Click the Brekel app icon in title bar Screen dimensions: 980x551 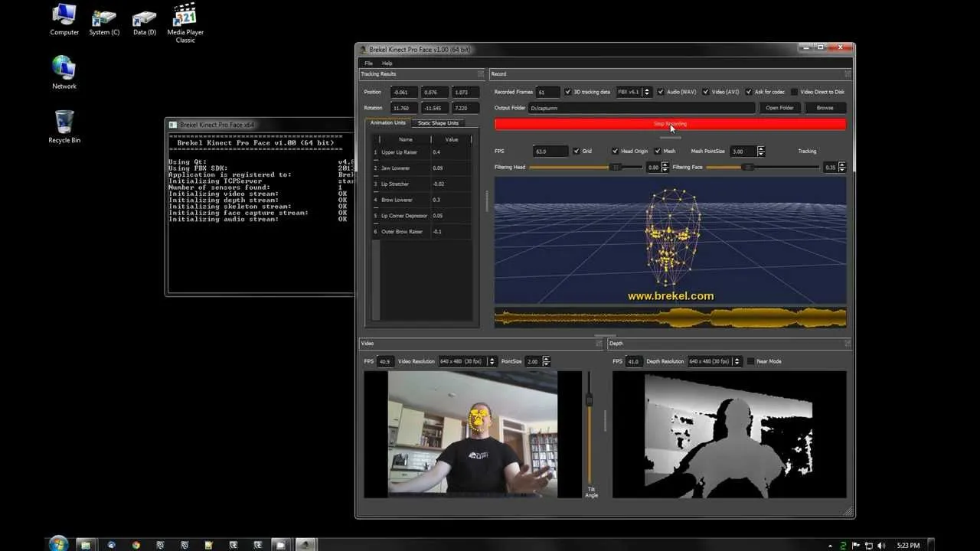(x=363, y=50)
